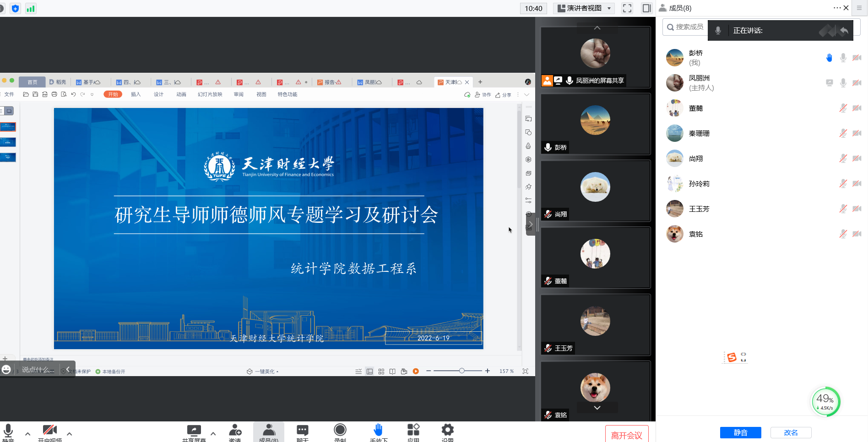868x442 pixels.
Task: Turn on your video camera
Action: pyautogui.click(x=49, y=432)
